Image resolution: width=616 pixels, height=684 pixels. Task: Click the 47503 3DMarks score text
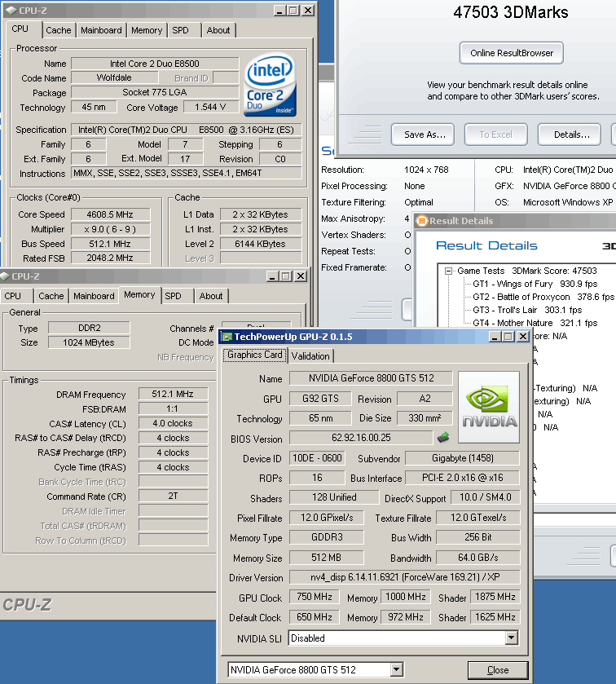[511, 12]
